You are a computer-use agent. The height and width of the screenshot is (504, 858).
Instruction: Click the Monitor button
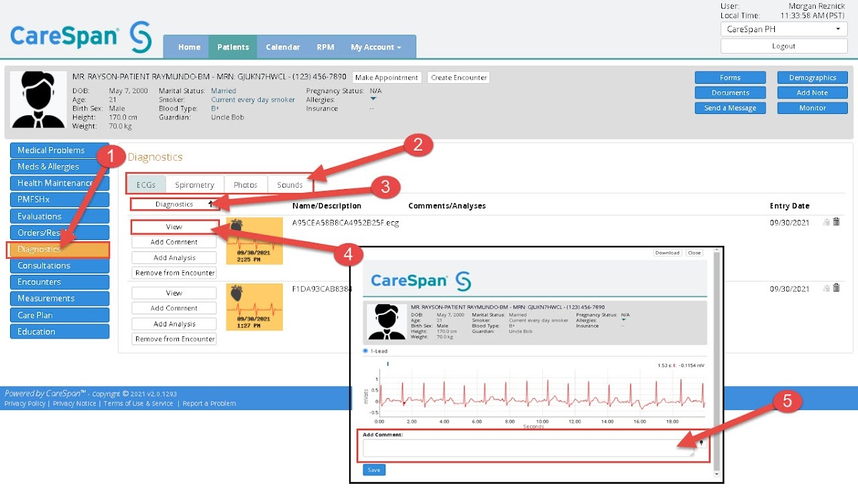click(x=812, y=108)
